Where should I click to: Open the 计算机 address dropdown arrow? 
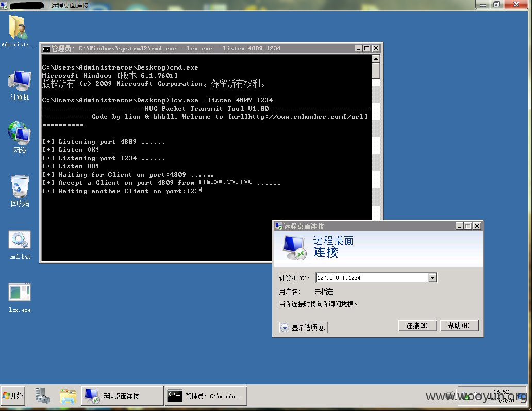[x=432, y=278]
